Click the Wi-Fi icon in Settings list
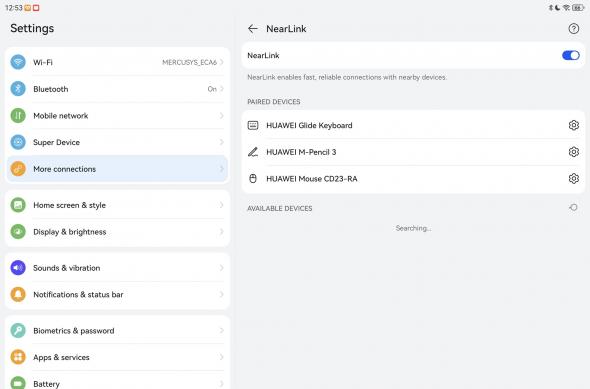Viewport: 590px width, 389px height. [18, 62]
